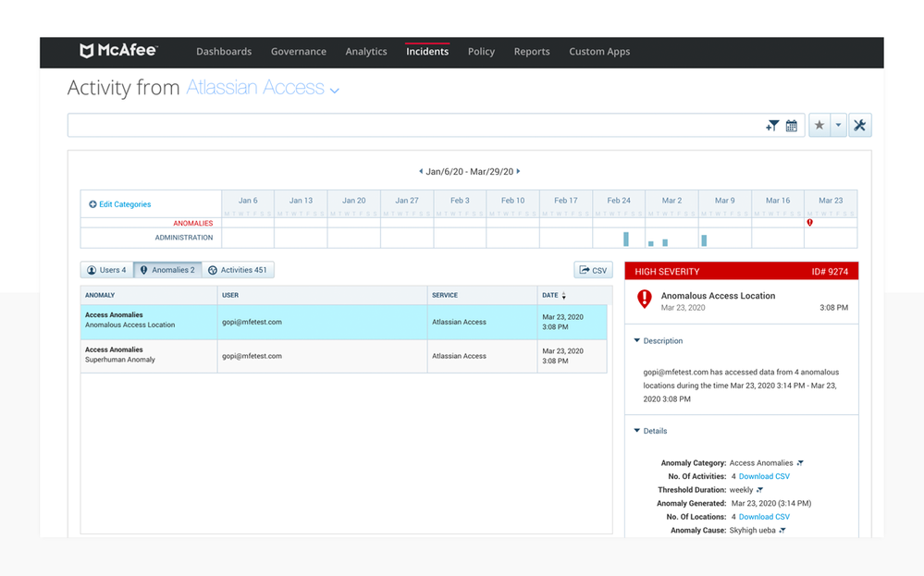Screen dimensions: 924x576
Task: Click the star favorites icon
Action: [819, 126]
